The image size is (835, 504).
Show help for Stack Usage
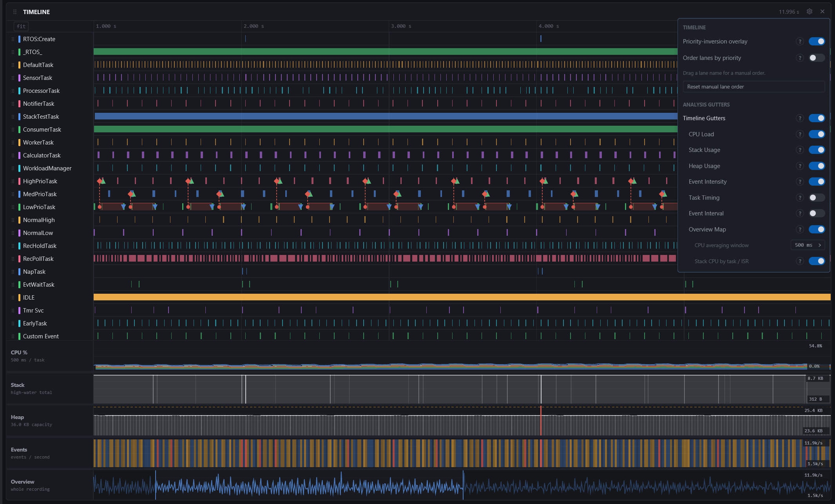pos(800,150)
